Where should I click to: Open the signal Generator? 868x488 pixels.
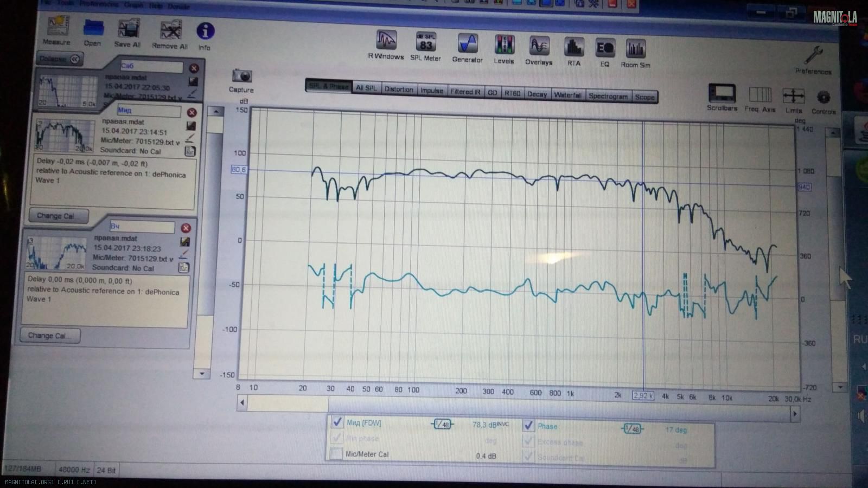[x=467, y=48]
